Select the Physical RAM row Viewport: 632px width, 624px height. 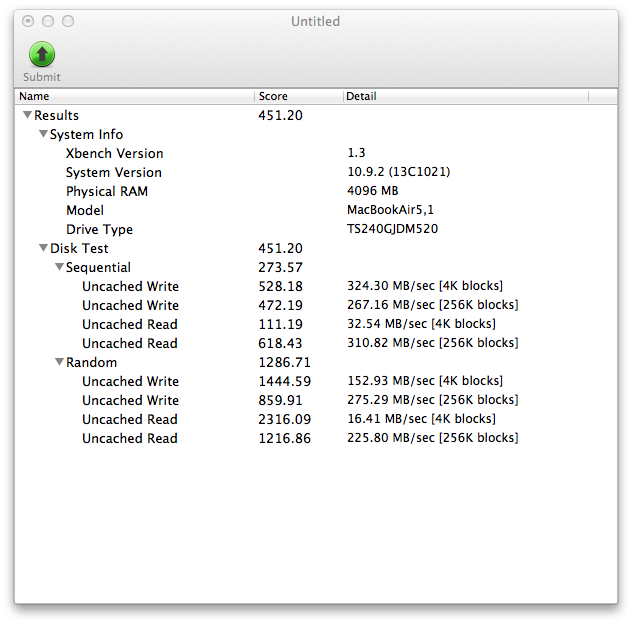(316, 191)
